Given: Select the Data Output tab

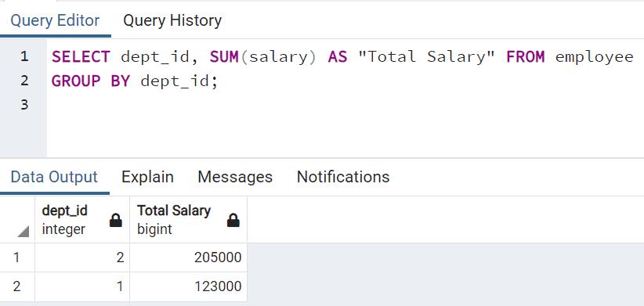Looking at the screenshot, I should point(54,177).
